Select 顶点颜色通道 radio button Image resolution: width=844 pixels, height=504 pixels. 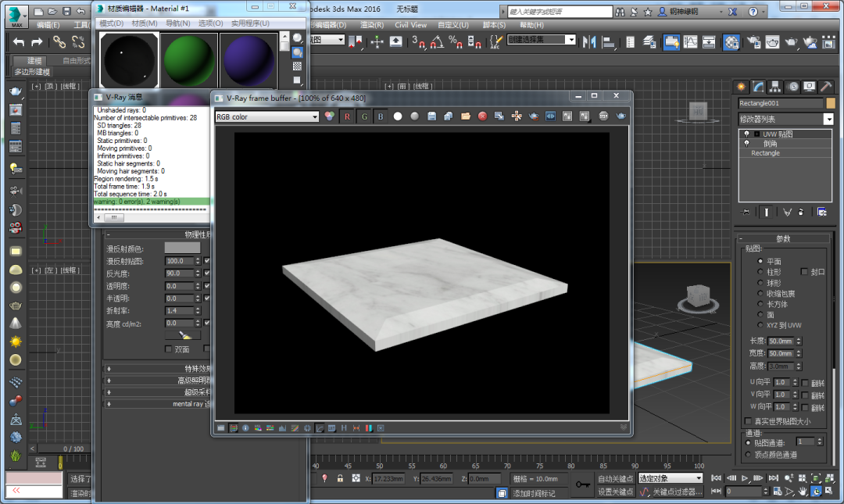[748, 455]
